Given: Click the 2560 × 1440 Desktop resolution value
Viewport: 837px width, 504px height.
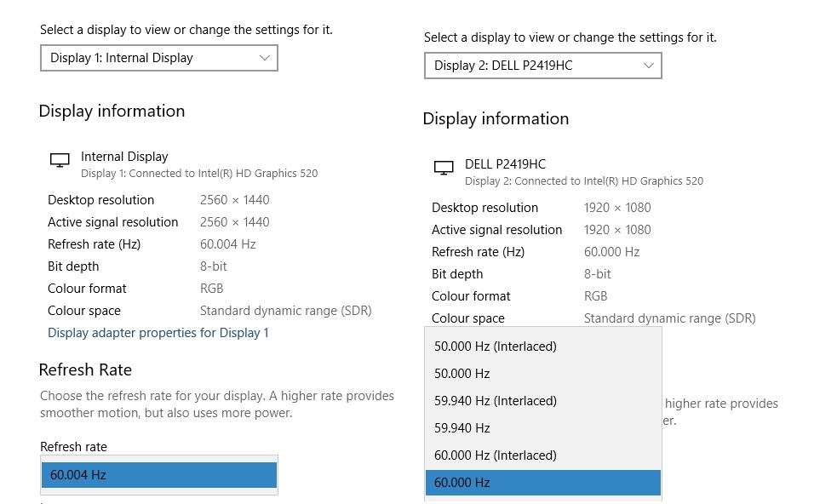Looking at the screenshot, I should pyautogui.click(x=235, y=200).
